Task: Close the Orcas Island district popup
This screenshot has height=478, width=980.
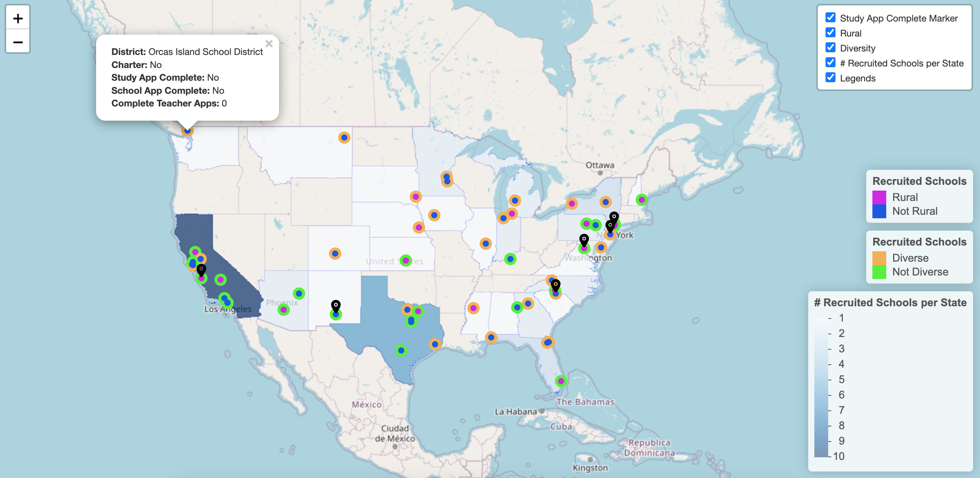Action: tap(269, 44)
